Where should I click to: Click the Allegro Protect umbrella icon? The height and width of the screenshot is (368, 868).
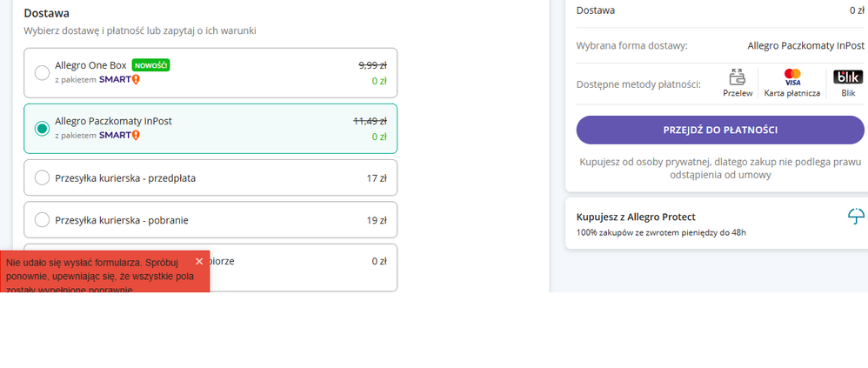[x=856, y=217]
